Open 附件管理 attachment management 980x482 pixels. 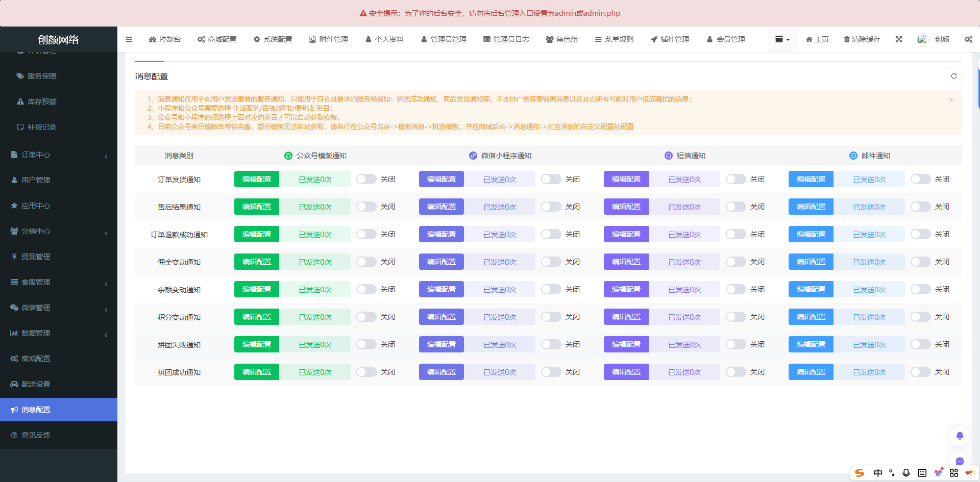[328, 39]
